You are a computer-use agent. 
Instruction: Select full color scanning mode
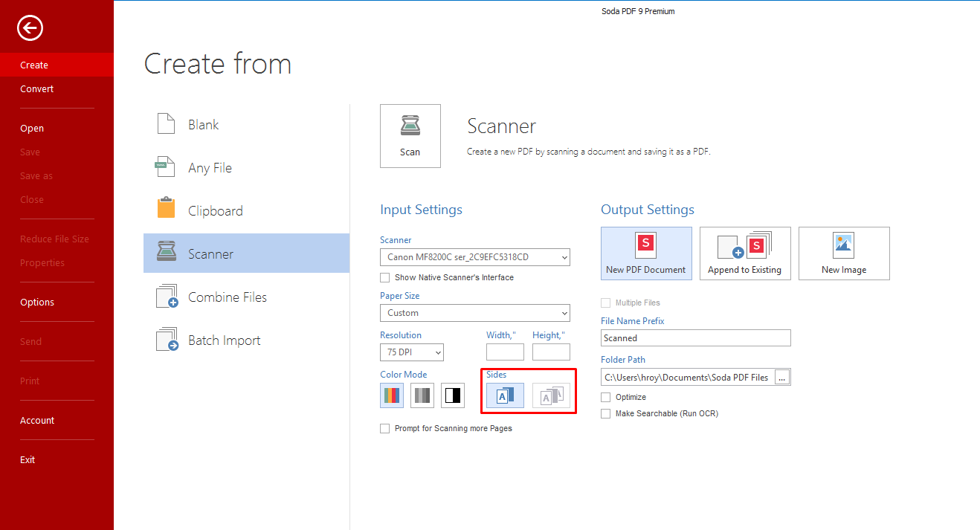[392, 395]
